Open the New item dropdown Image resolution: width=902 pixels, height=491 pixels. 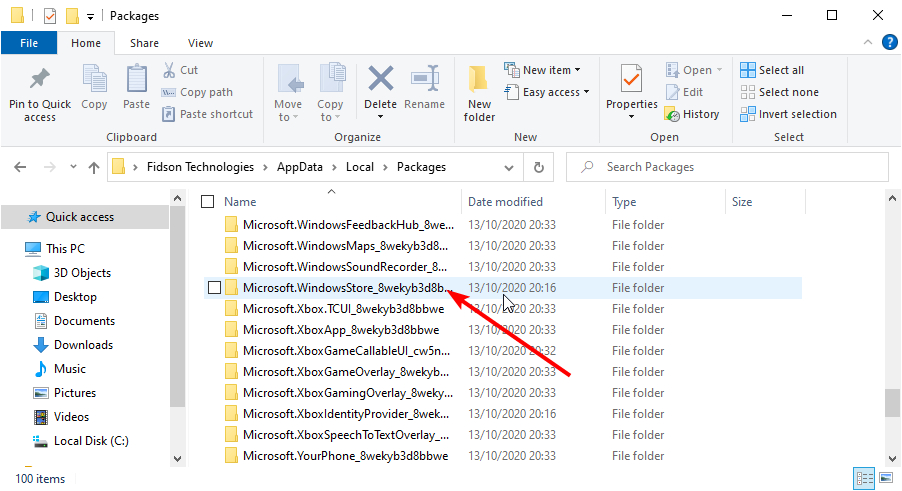(542, 70)
